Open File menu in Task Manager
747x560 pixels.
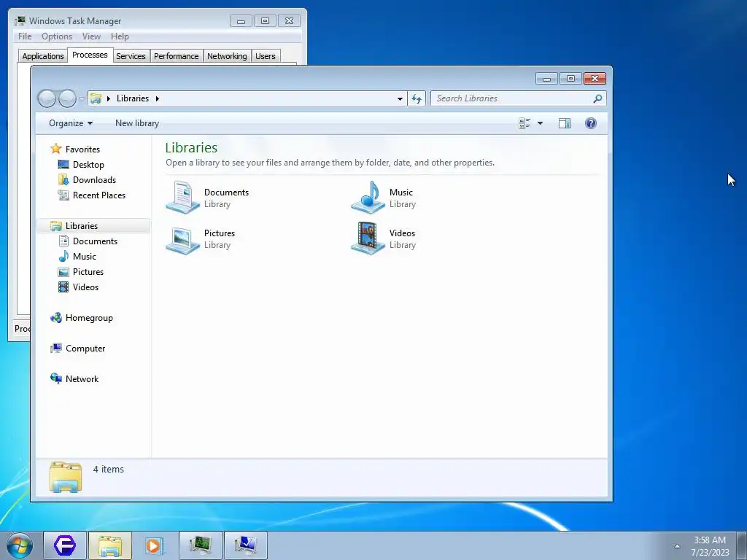[25, 36]
